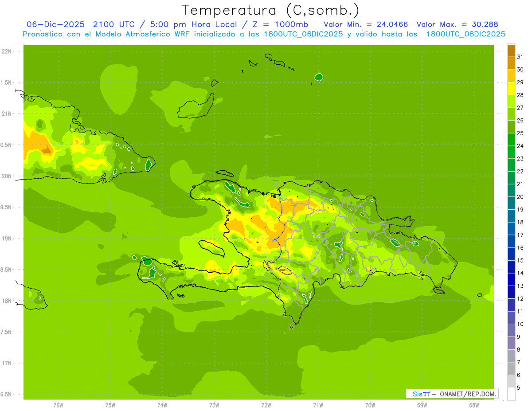Click the 71W longitude axis label
Viewport: 532px width, 411px height.
pos(318,405)
